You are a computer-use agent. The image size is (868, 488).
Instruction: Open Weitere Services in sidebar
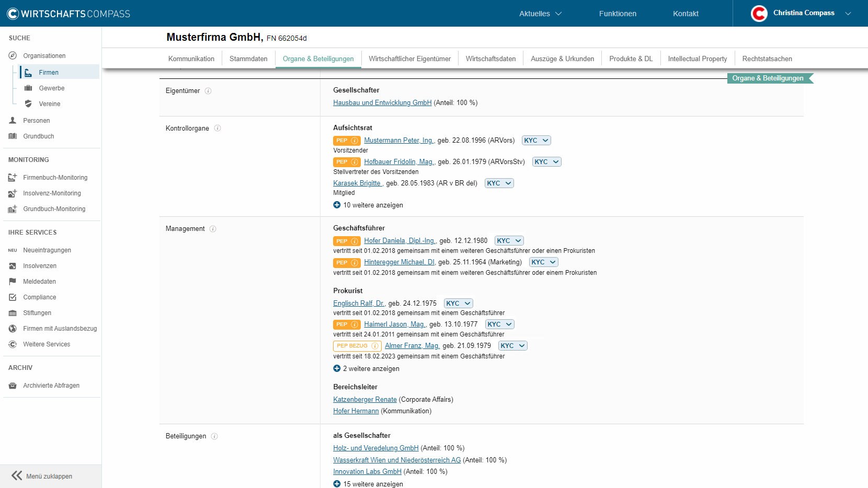(47, 344)
